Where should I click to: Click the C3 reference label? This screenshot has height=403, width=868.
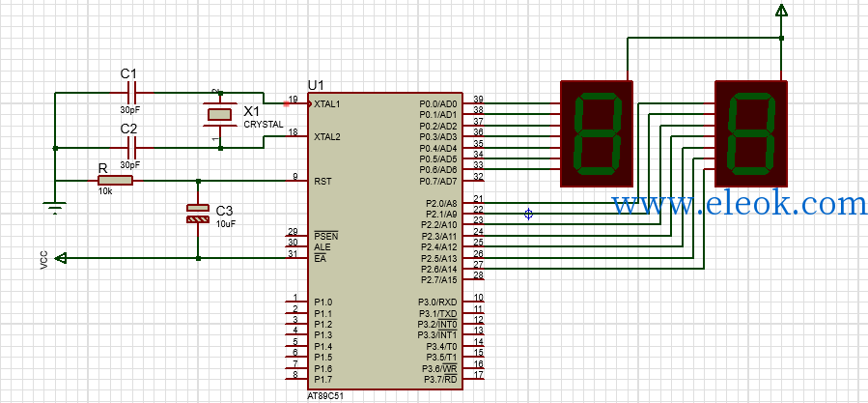(224, 212)
